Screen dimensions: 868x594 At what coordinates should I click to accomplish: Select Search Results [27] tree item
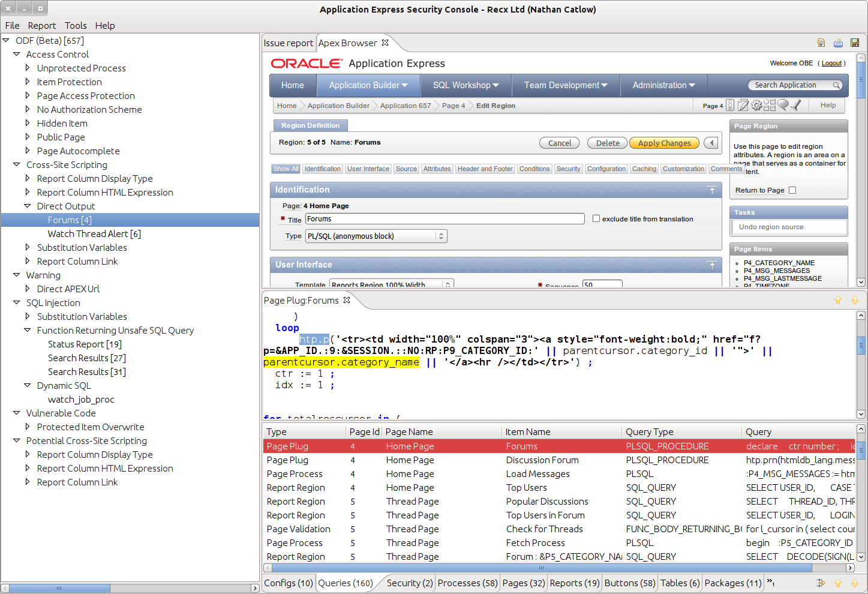pyautogui.click(x=87, y=358)
